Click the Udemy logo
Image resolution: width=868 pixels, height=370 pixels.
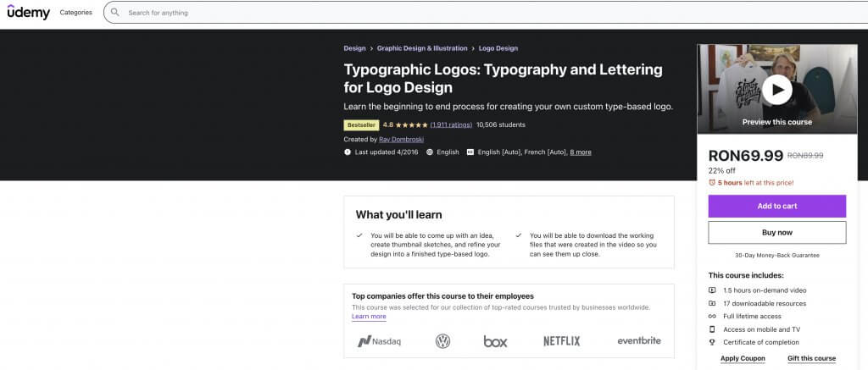(27, 13)
